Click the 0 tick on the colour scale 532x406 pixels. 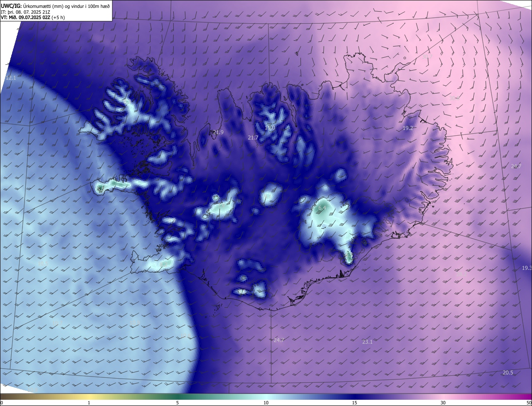coord(2,403)
